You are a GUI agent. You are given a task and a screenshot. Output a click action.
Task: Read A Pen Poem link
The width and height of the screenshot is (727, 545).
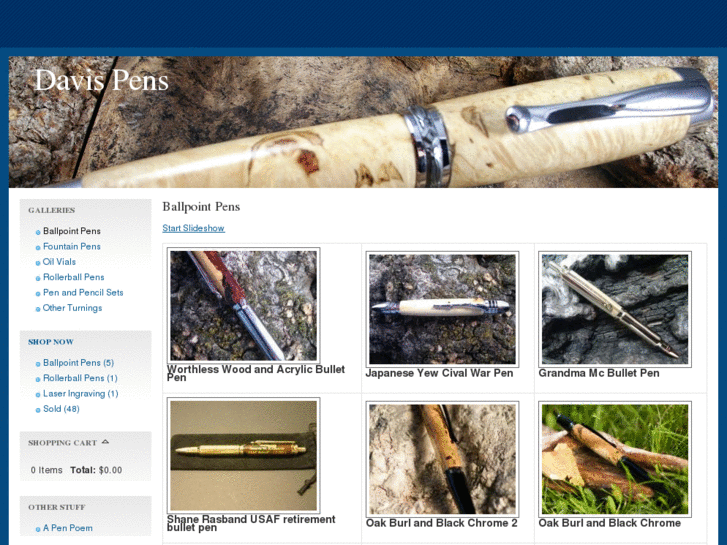click(67, 528)
